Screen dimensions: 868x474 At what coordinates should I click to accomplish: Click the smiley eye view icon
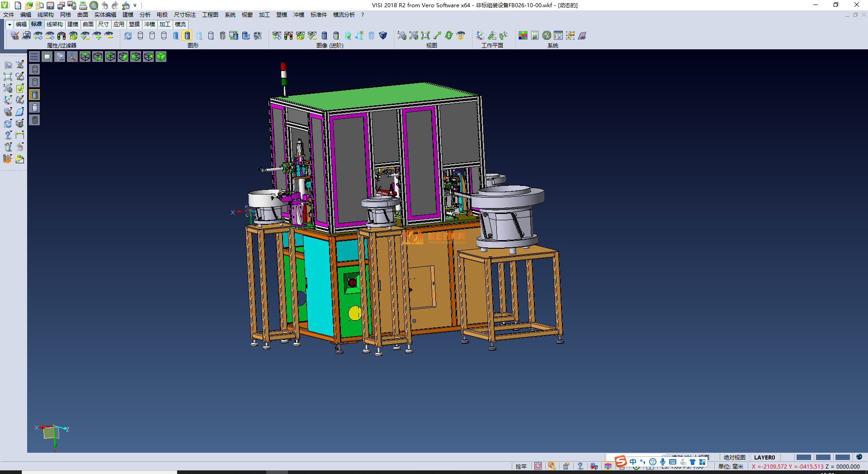click(x=461, y=35)
